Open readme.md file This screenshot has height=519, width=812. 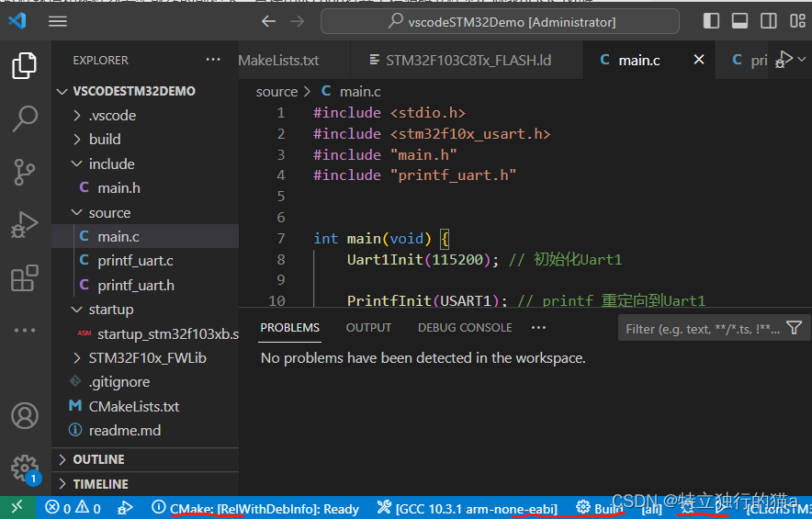pyautogui.click(x=145, y=431)
